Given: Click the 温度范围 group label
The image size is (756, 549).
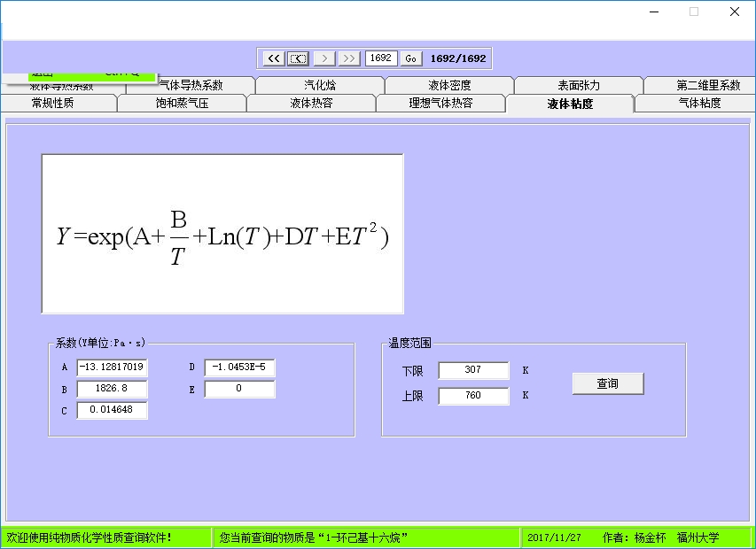Looking at the screenshot, I should pos(409,343).
